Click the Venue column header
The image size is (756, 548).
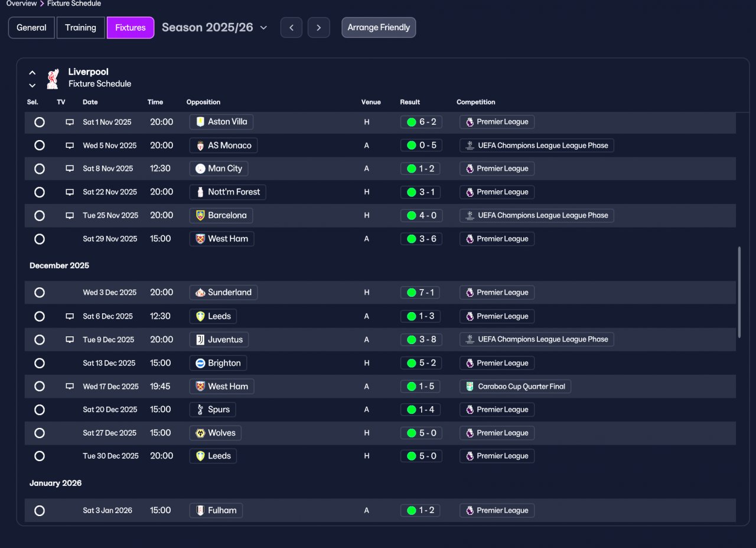[x=371, y=102]
